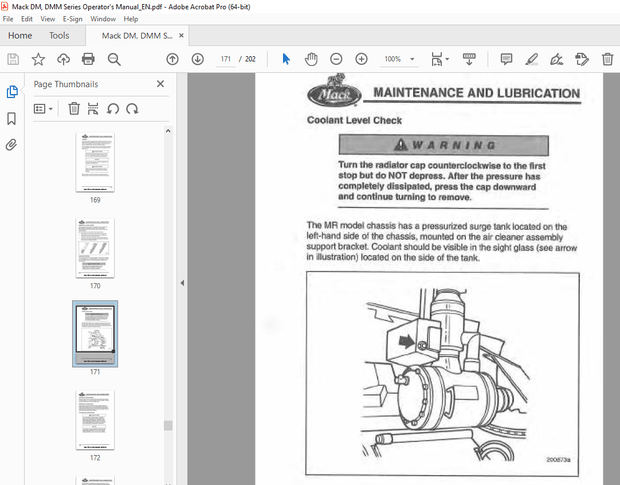Open the Find text magnifier

point(114,59)
